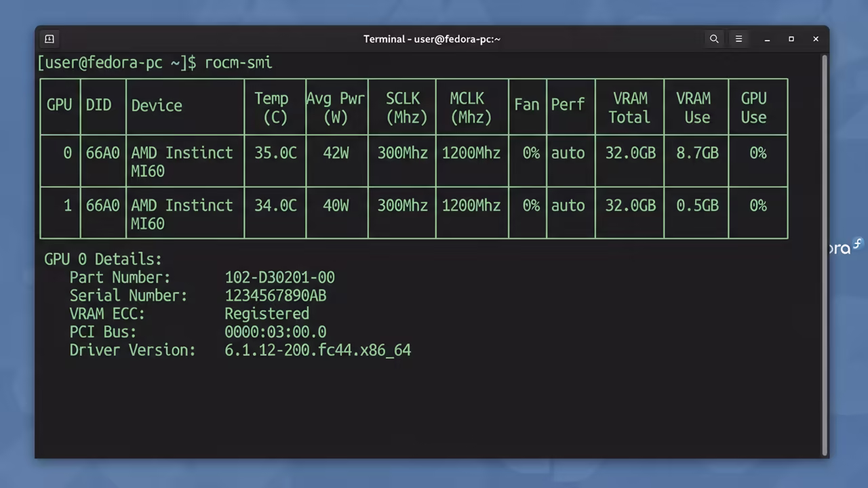Click the '0%' fan value of GPU 0
Image resolution: width=868 pixels, height=488 pixels.
pyautogui.click(x=531, y=153)
